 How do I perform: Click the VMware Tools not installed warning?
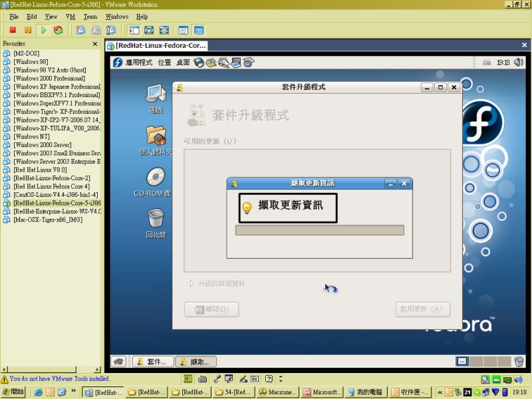tap(55, 378)
